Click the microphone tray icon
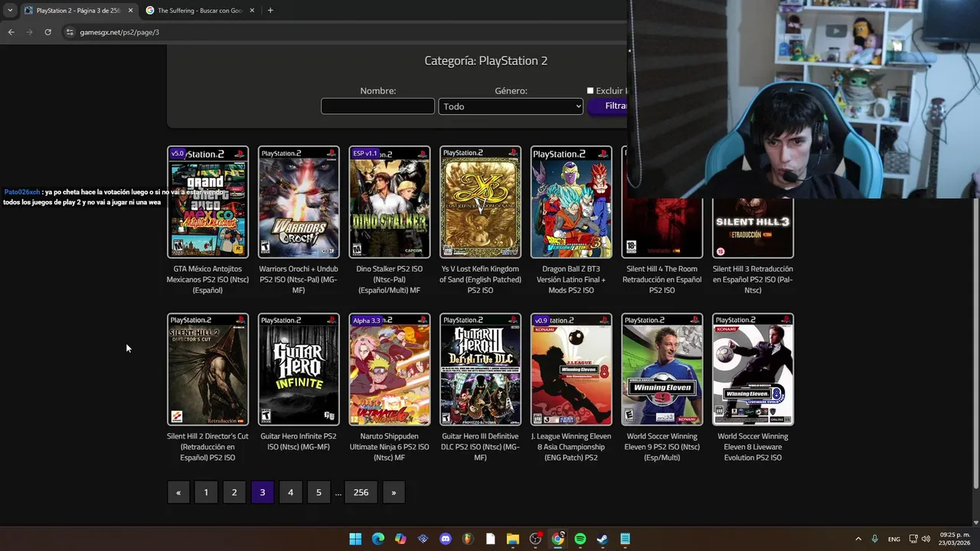The width and height of the screenshot is (980, 551). click(874, 539)
